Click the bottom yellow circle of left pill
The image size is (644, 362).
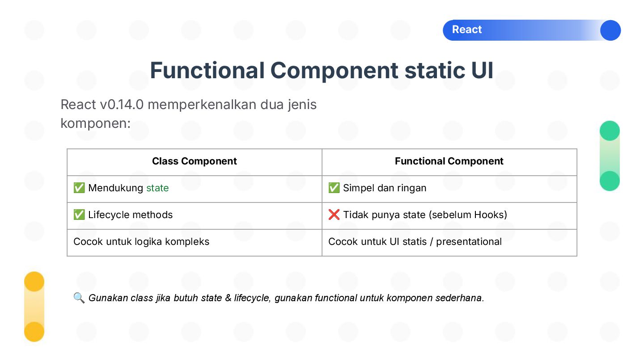point(34,332)
